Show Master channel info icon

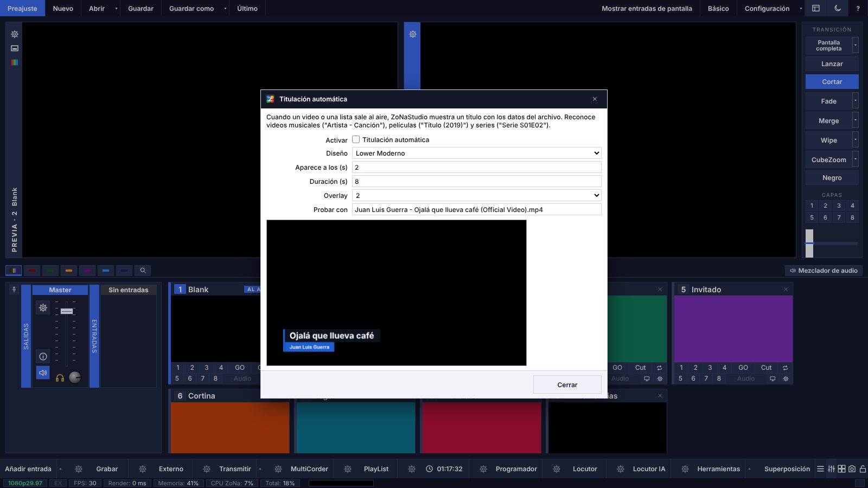point(43,356)
